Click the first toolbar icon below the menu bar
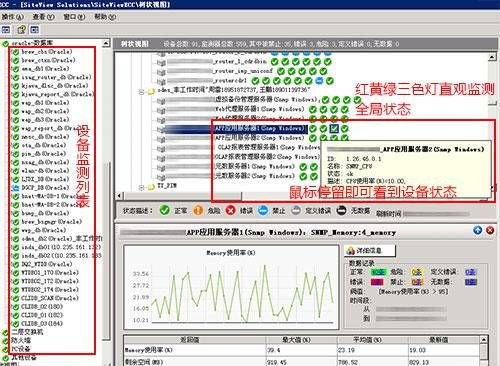Screen dimensions: 500x366 tap(6, 30)
